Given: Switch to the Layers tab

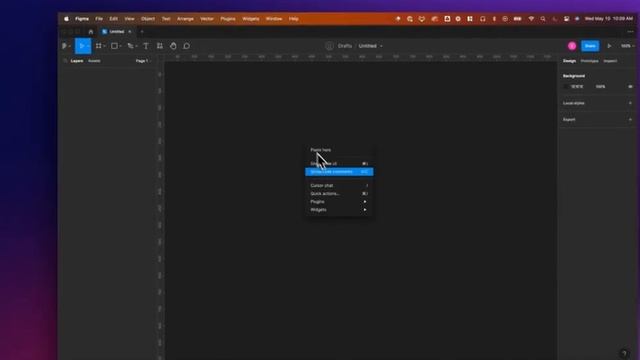Looking at the screenshot, I should pos(77,61).
